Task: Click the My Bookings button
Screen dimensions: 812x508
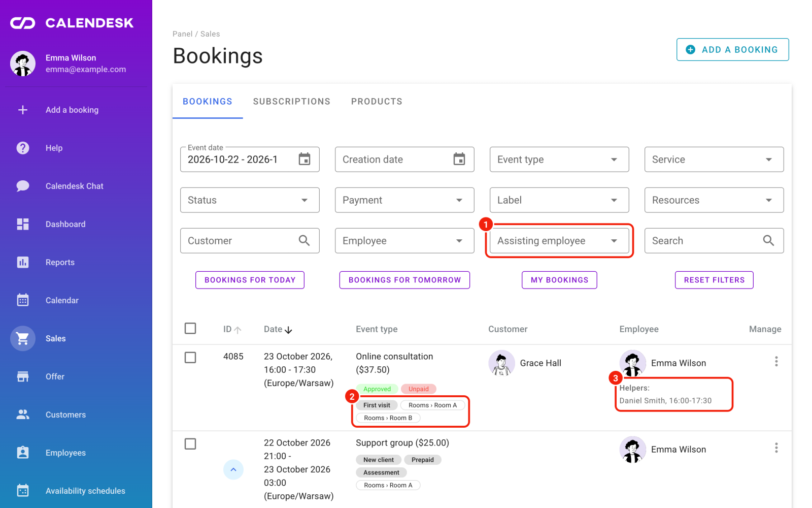Action: 559,280
